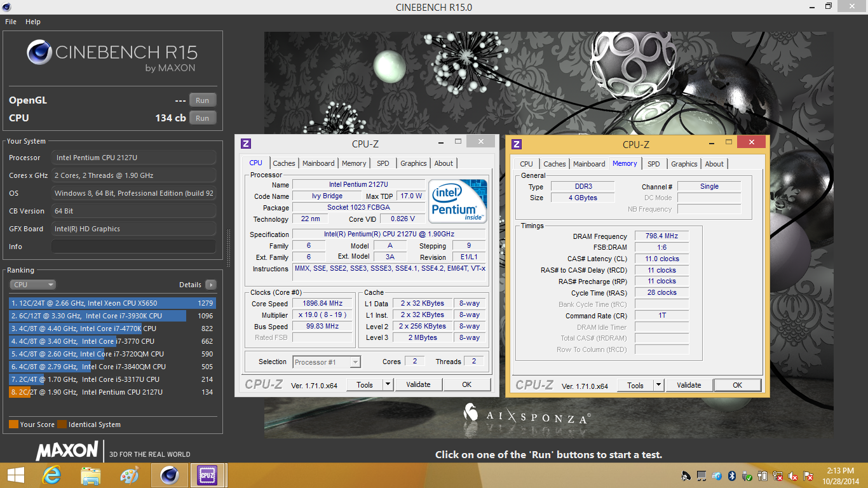
Task: Switch to Cinebench taskbar icon
Action: 169,475
